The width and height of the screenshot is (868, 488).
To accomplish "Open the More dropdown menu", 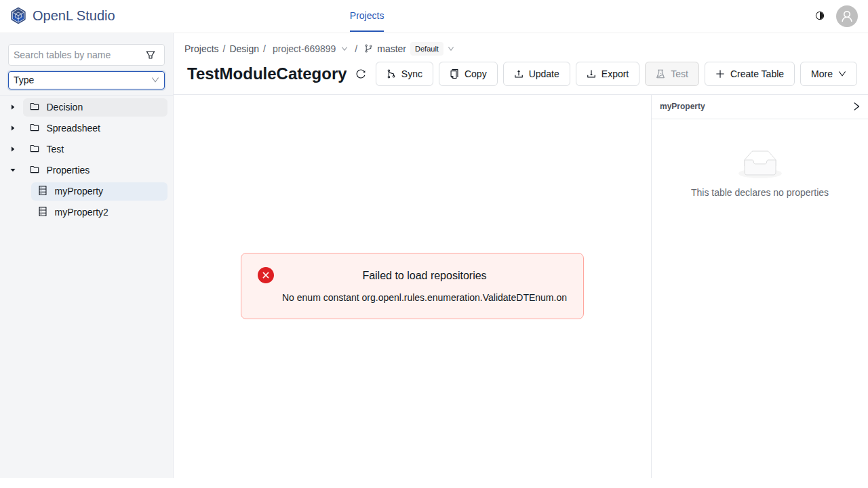I will click(829, 74).
